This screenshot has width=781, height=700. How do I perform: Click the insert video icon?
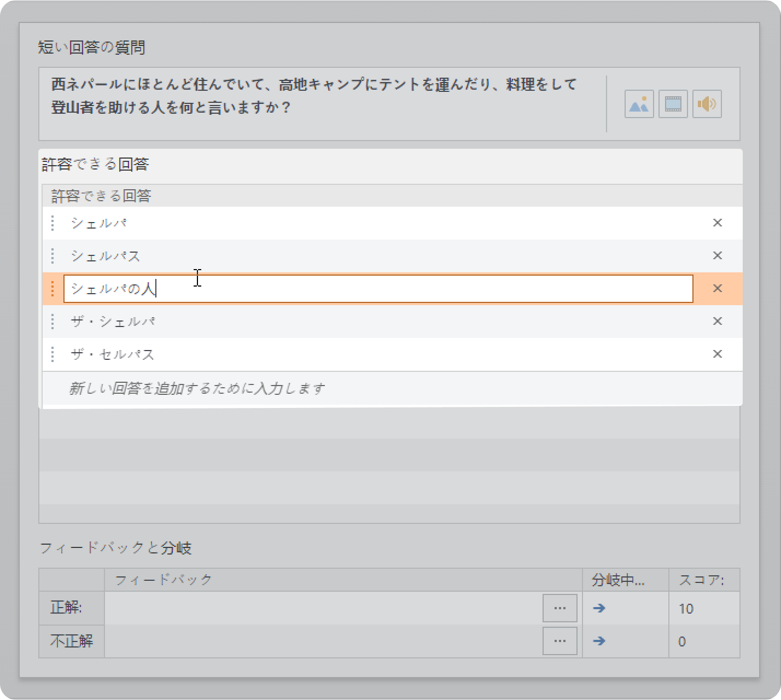pos(673,104)
